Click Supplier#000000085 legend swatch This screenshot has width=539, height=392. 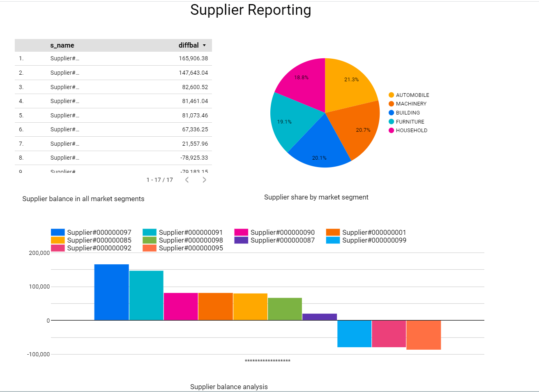point(58,240)
